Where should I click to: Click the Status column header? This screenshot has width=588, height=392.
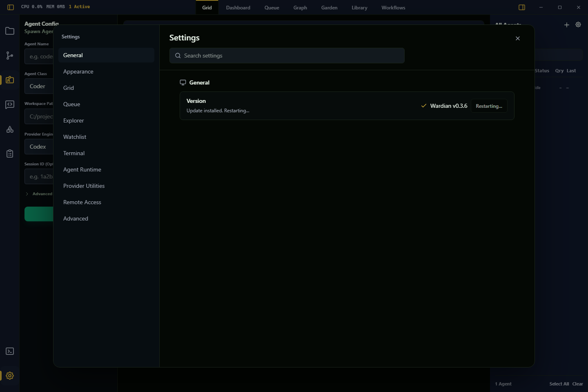point(542,71)
